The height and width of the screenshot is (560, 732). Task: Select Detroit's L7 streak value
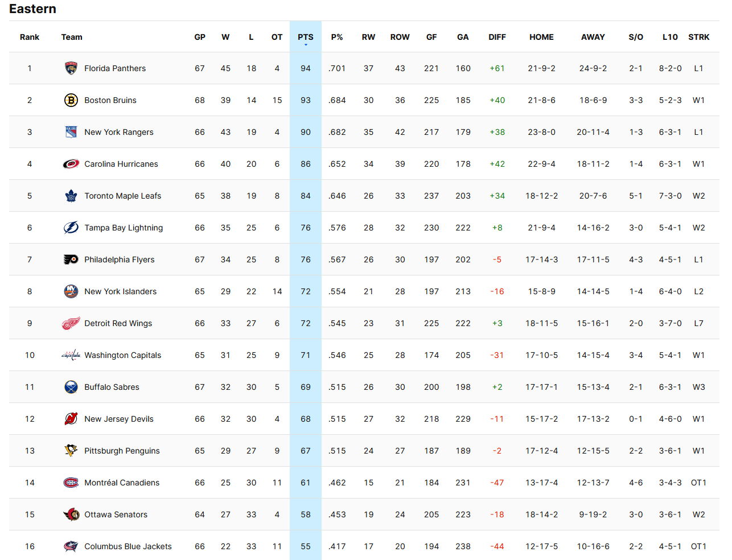point(699,323)
